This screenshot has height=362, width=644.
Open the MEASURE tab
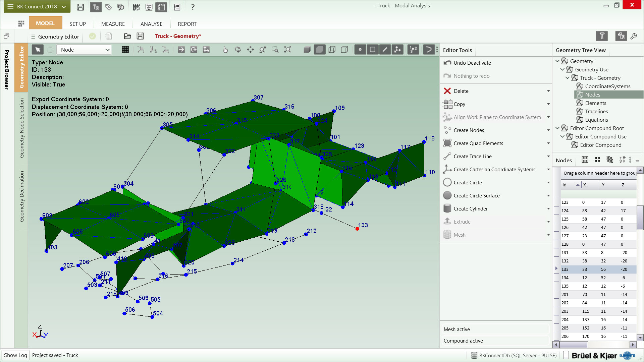coord(113,24)
